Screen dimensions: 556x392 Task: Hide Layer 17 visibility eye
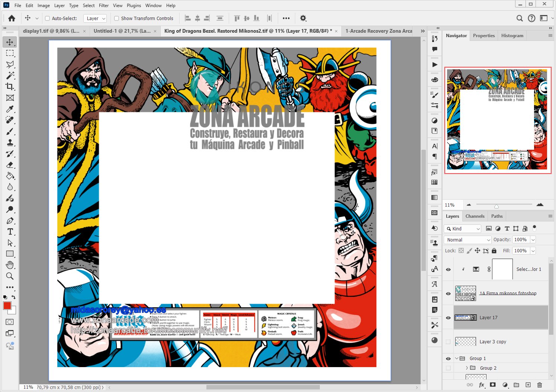pyautogui.click(x=448, y=318)
